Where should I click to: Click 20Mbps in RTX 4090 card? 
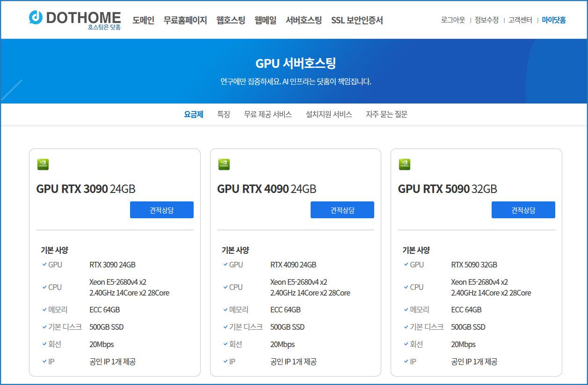tap(283, 344)
